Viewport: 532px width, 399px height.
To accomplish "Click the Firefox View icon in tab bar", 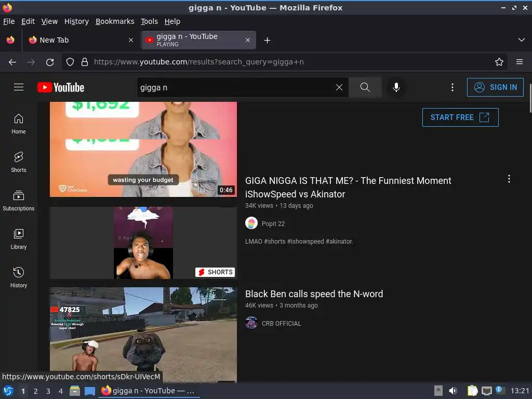I will [10, 40].
